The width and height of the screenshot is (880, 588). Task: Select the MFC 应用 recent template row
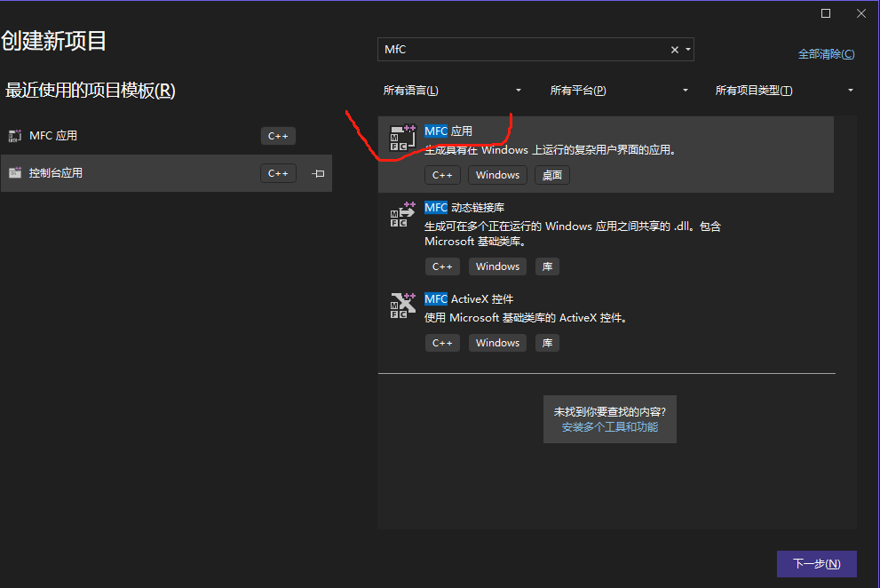[167, 136]
